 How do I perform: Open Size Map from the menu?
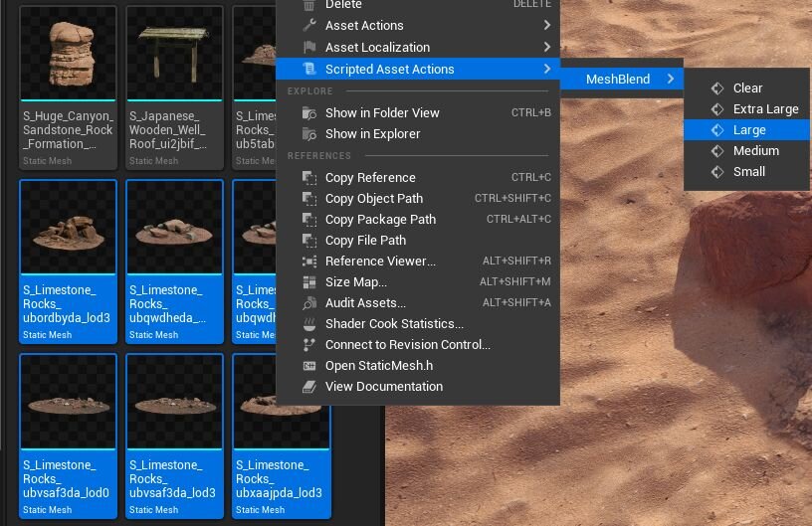(x=417, y=281)
